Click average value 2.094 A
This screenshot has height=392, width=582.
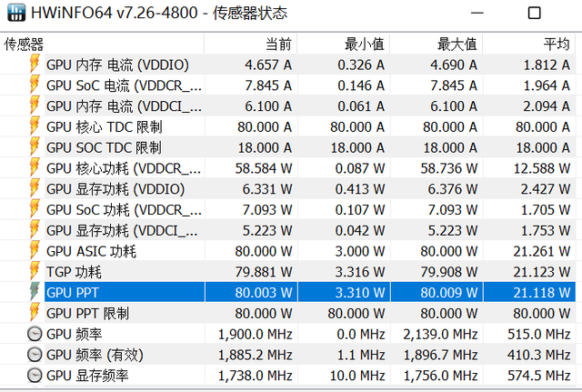547,106
